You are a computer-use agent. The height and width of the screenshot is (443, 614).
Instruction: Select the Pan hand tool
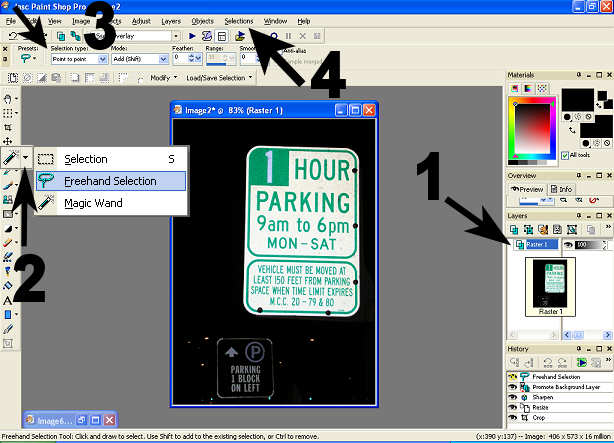7,99
